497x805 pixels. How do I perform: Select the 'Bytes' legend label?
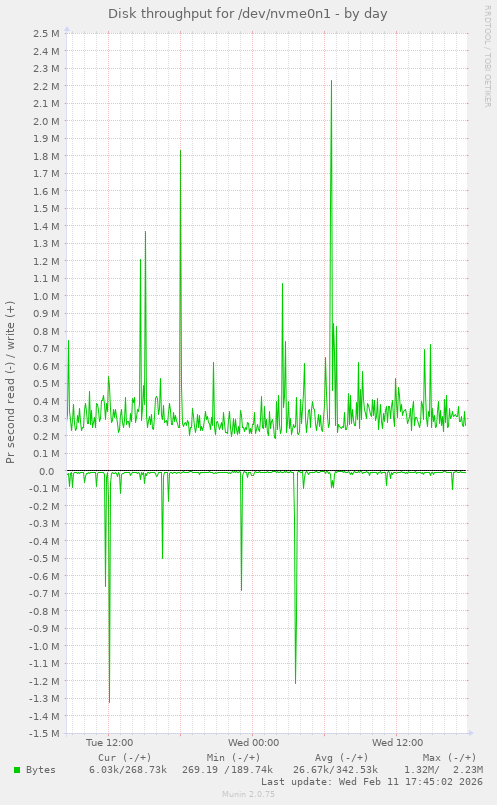(x=41, y=770)
